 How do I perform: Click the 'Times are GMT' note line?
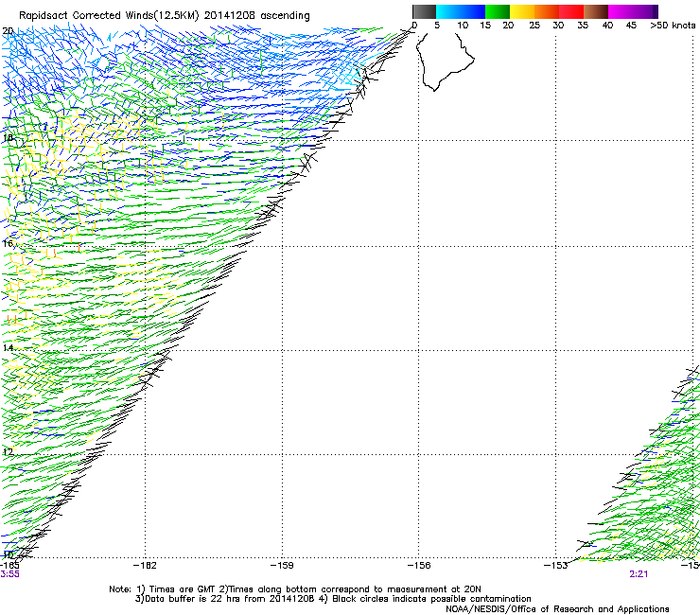click(x=295, y=589)
